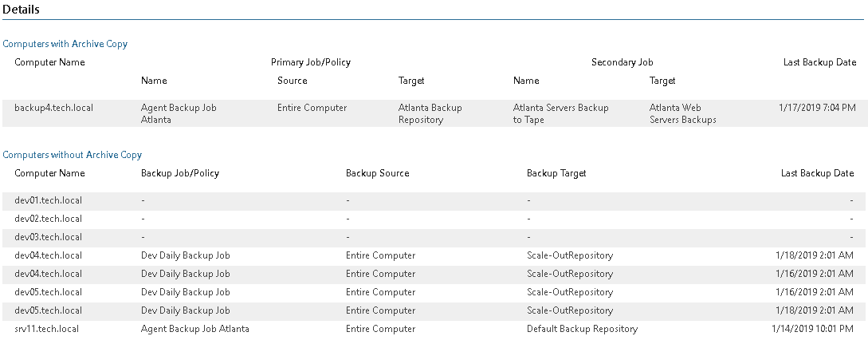Click the Backup Job/Policy column header
Viewport: 868px width, 340px height.
click(x=180, y=173)
